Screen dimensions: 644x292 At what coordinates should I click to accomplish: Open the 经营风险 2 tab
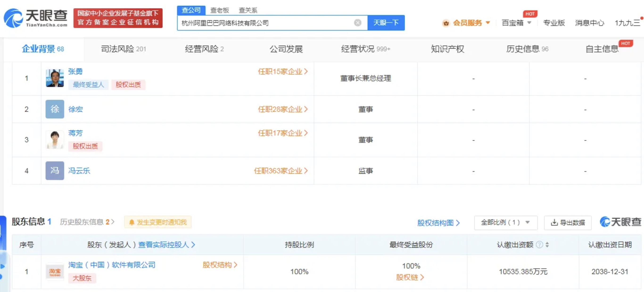[204, 49]
